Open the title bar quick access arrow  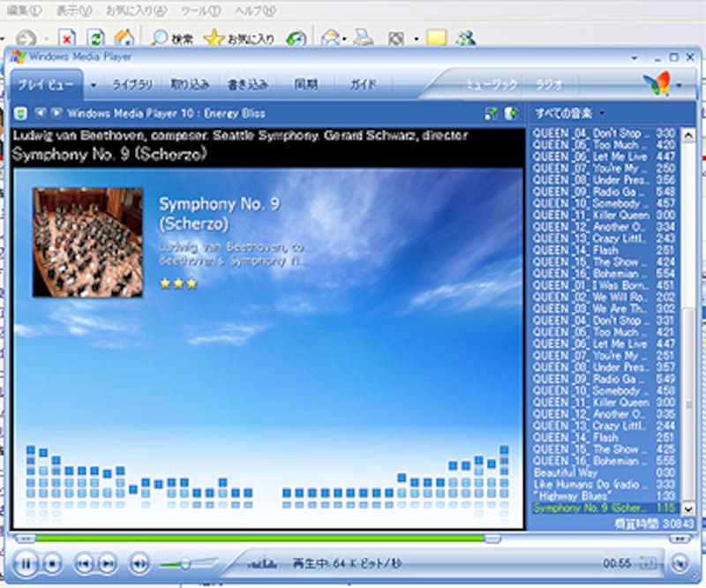point(635,57)
